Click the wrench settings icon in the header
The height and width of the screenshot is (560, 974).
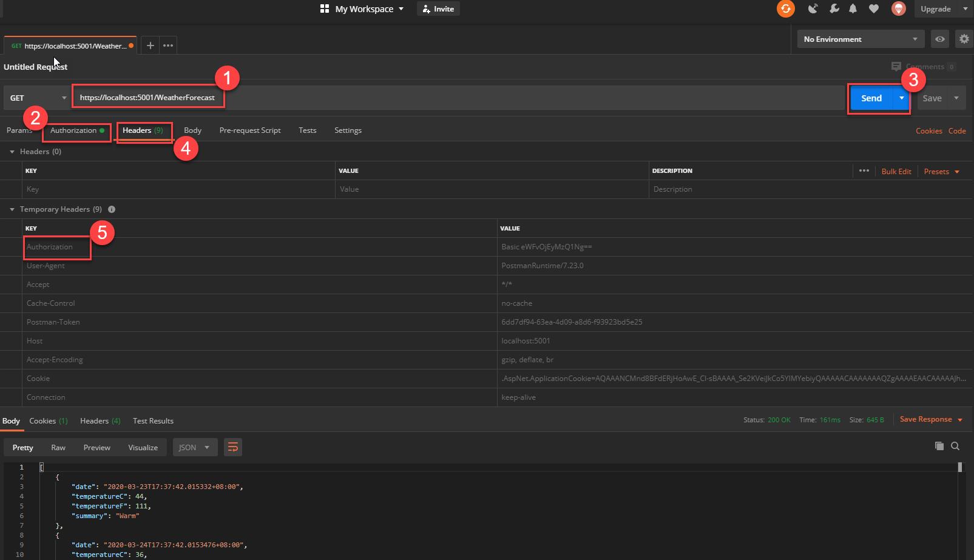point(834,8)
